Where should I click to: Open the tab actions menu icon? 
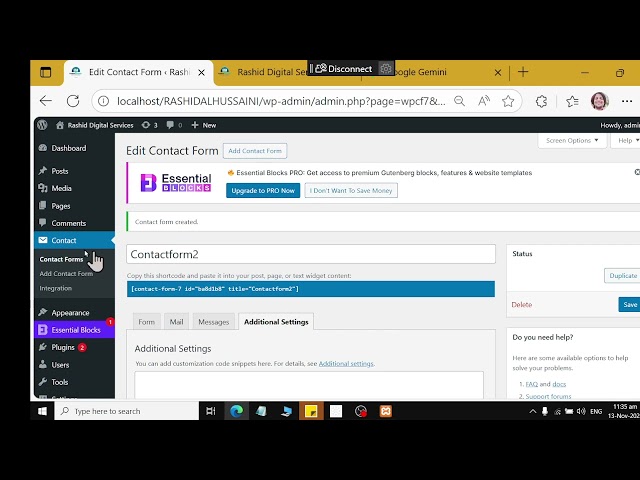click(x=46, y=73)
